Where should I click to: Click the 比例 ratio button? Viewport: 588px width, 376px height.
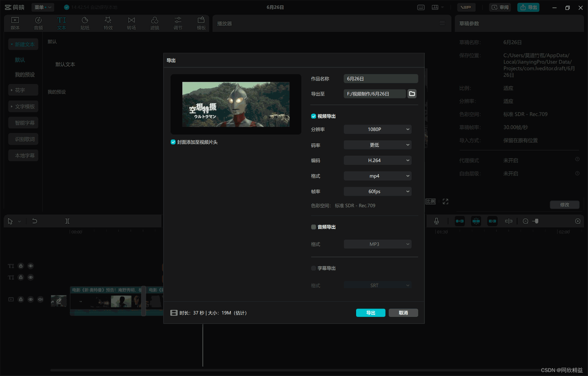(x=430, y=201)
